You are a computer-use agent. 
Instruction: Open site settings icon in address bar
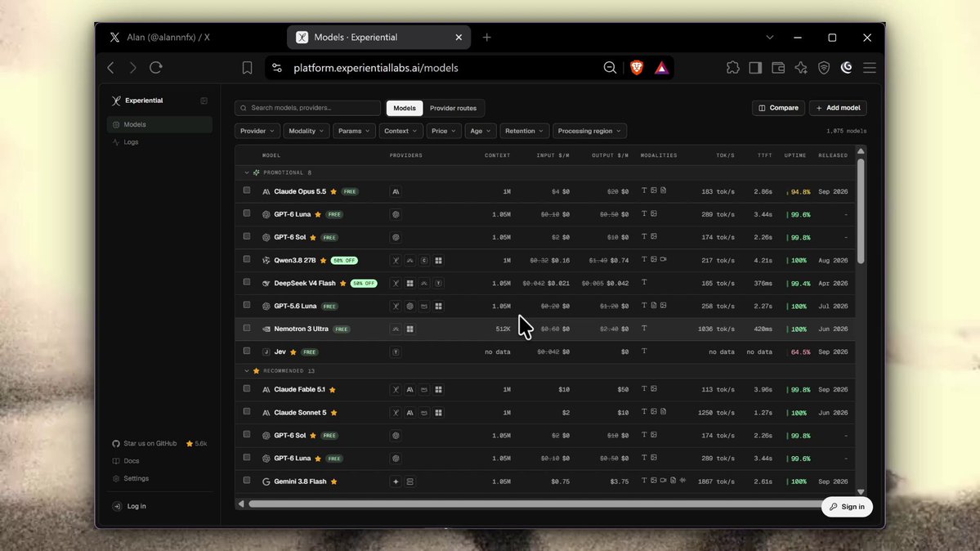[277, 68]
